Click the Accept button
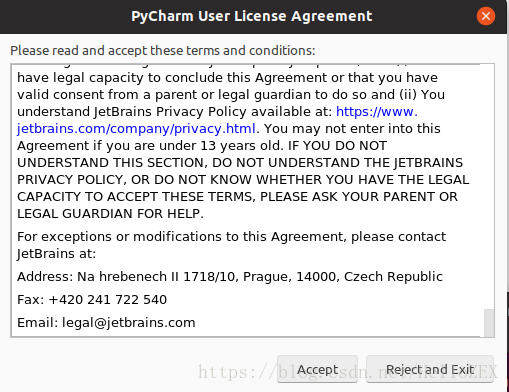509x392 pixels. coord(317,369)
